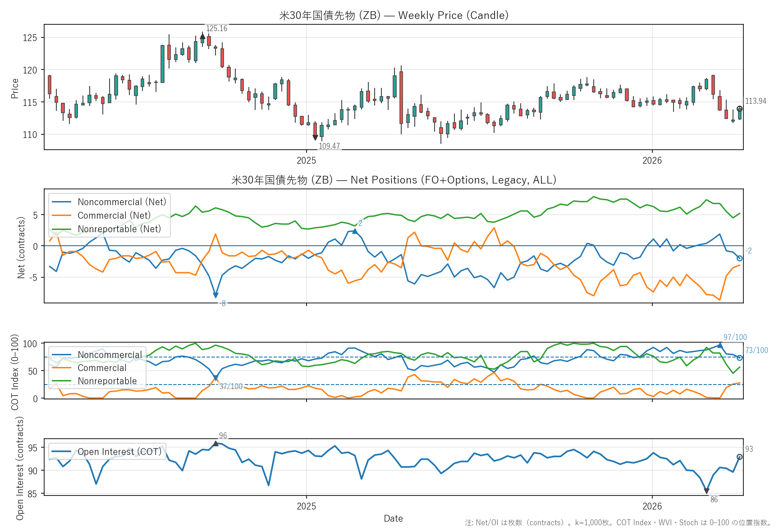Select the open interest low marker at 86
779x532 pixels.
point(706,491)
